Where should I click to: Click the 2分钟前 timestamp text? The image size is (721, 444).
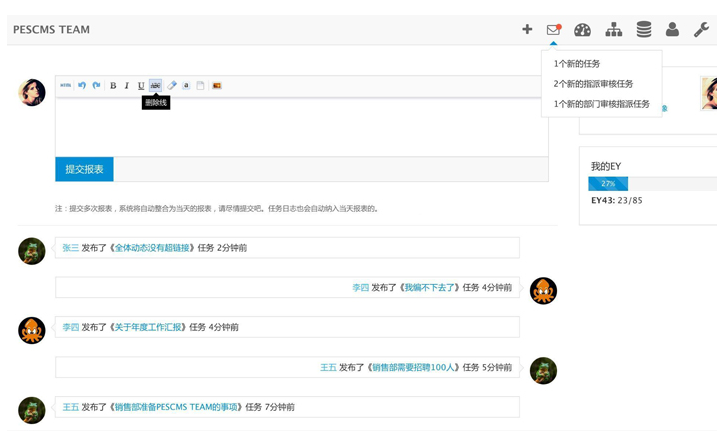click(232, 248)
